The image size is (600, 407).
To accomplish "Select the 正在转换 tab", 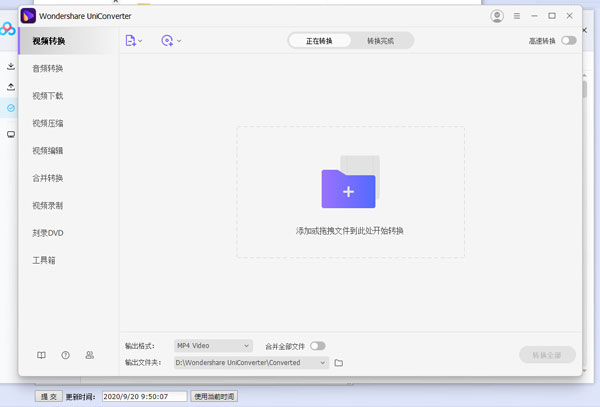I will tap(320, 41).
